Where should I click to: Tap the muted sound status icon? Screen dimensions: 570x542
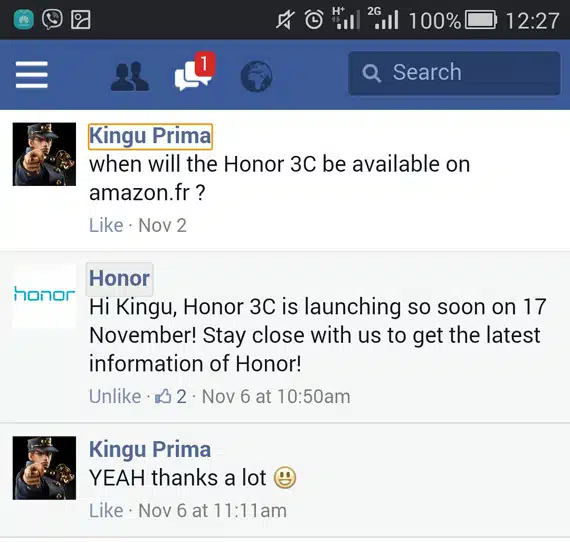point(285,20)
